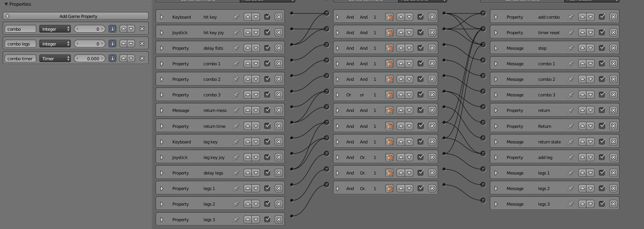Viewport: 644px width, 229px height.
Task: Pin the 'return mess' Message sensor
Action: click(x=236, y=110)
